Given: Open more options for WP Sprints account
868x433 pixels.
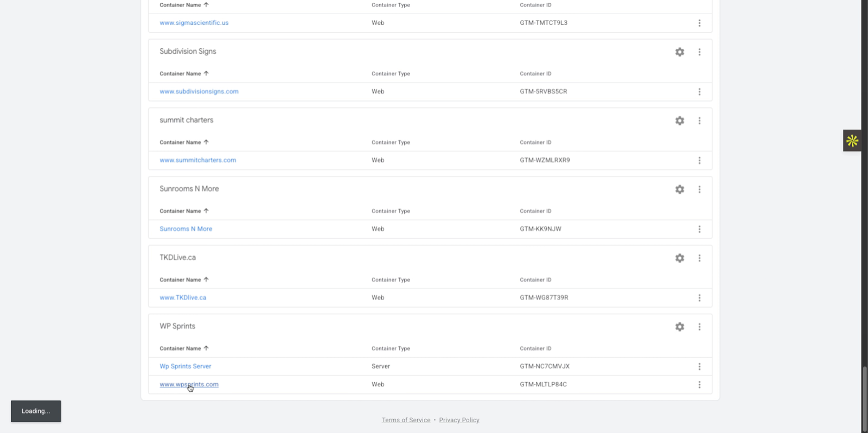Looking at the screenshot, I should pyautogui.click(x=699, y=327).
